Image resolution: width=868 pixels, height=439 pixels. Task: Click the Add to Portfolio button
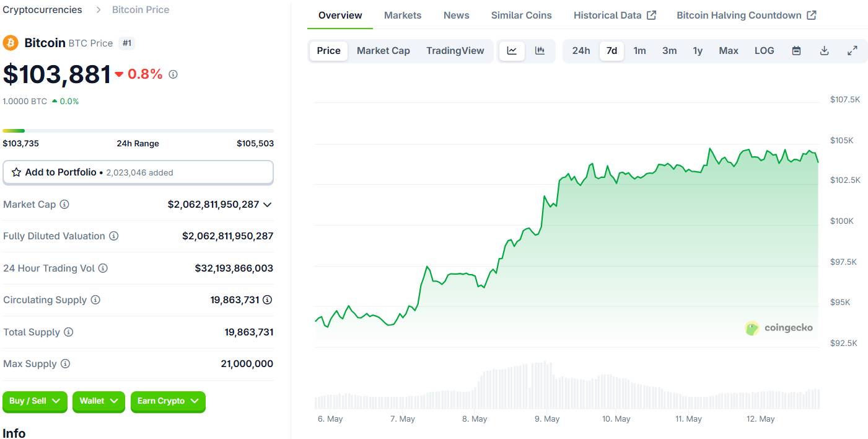click(x=138, y=172)
